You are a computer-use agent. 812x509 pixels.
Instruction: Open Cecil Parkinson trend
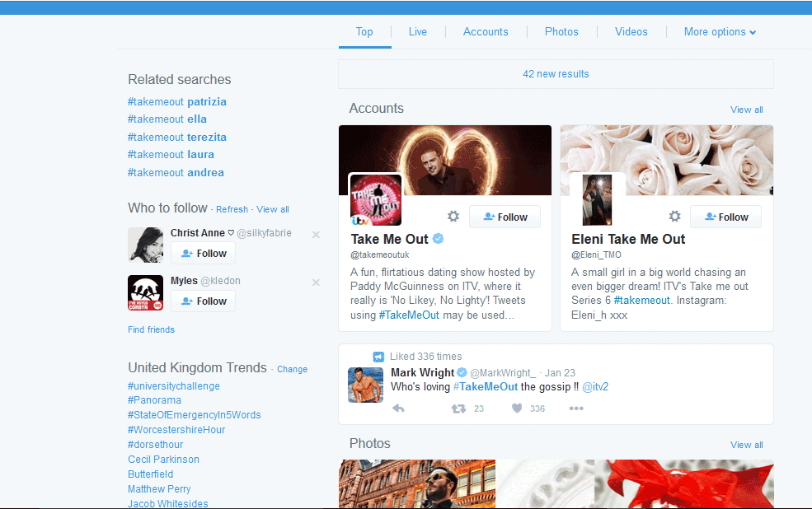tap(164, 460)
